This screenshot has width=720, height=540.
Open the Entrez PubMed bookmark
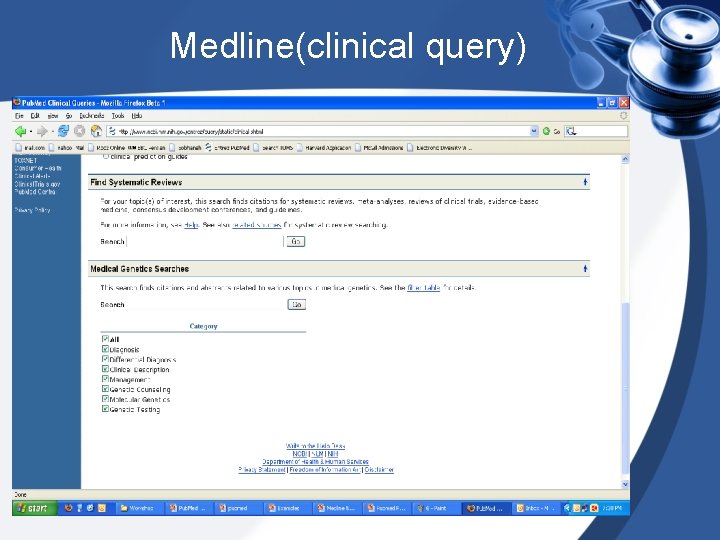pyautogui.click(x=228, y=148)
